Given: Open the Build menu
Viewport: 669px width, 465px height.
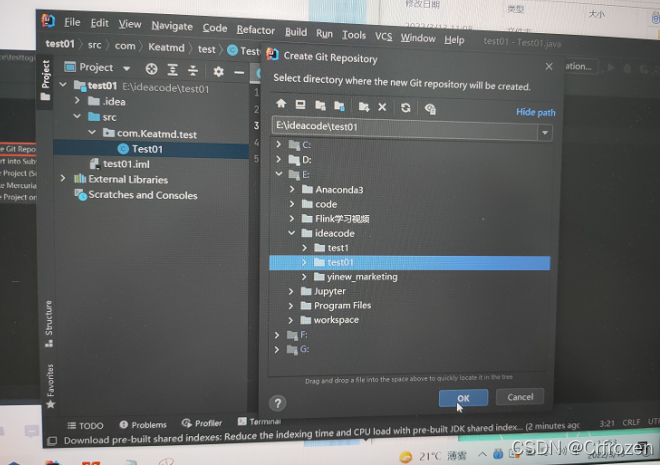Looking at the screenshot, I should [x=296, y=32].
